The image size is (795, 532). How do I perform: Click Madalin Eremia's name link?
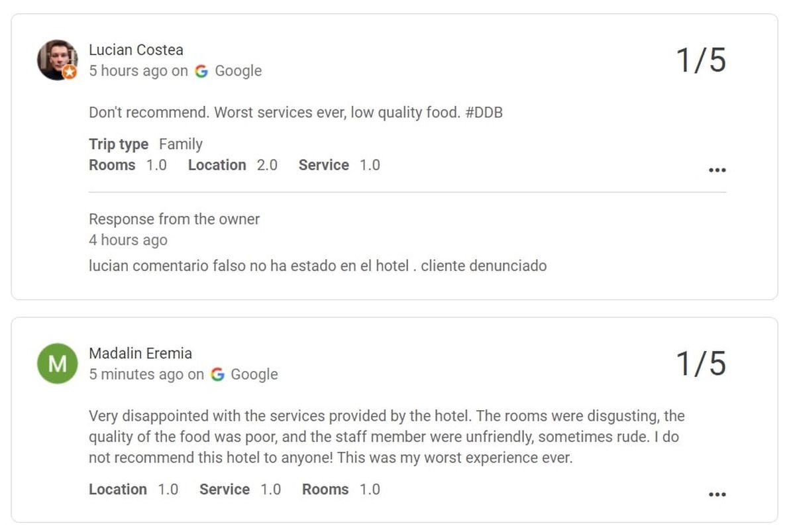pyautogui.click(x=140, y=353)
